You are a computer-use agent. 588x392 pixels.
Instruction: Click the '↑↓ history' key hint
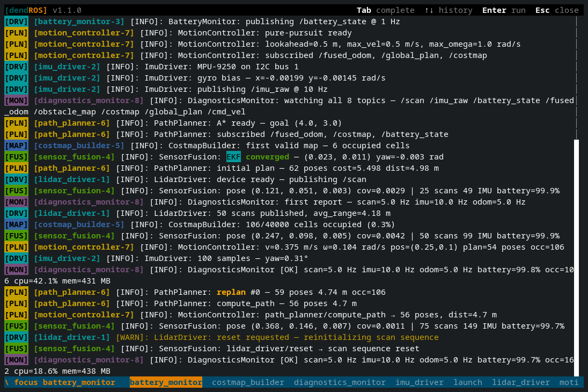pos(448,10)
